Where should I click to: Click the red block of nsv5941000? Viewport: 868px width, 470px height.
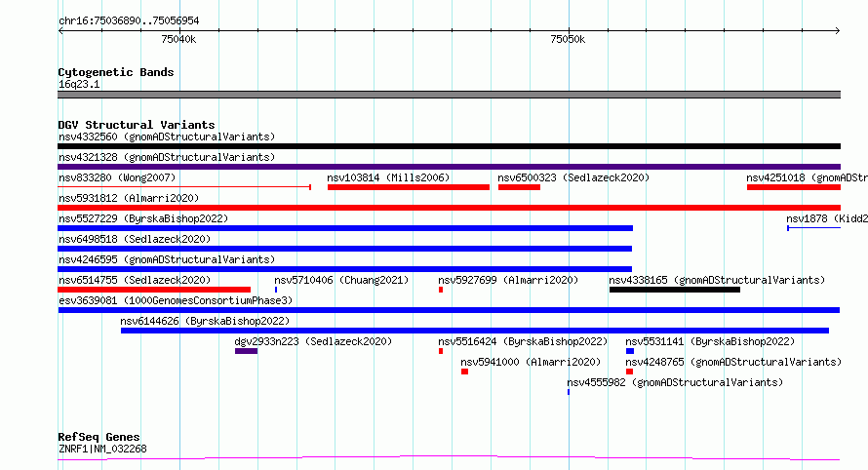point(464,372)
